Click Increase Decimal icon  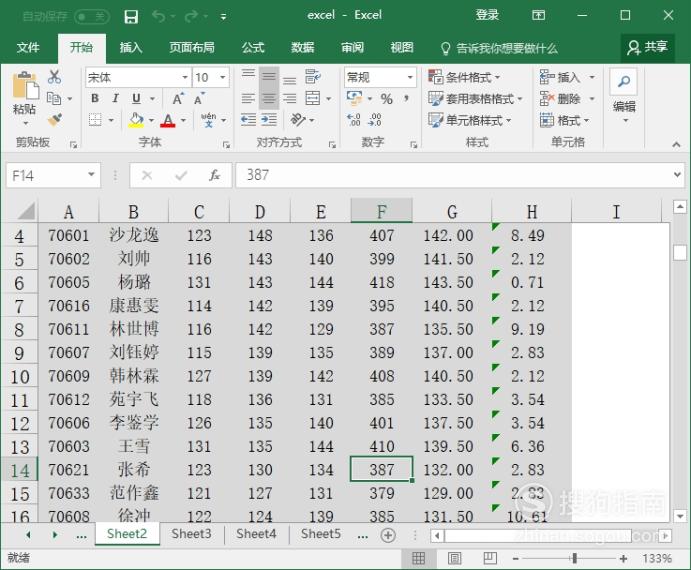coord(354,119)
